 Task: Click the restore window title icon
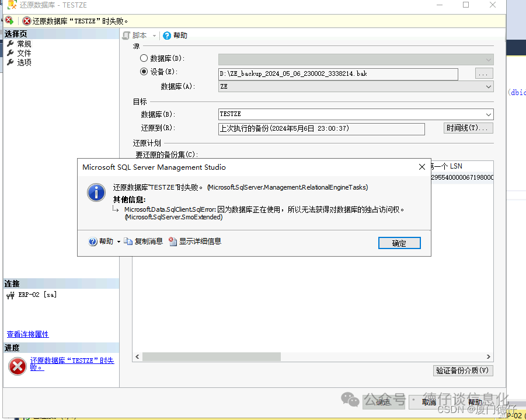[x=12, y=5]
